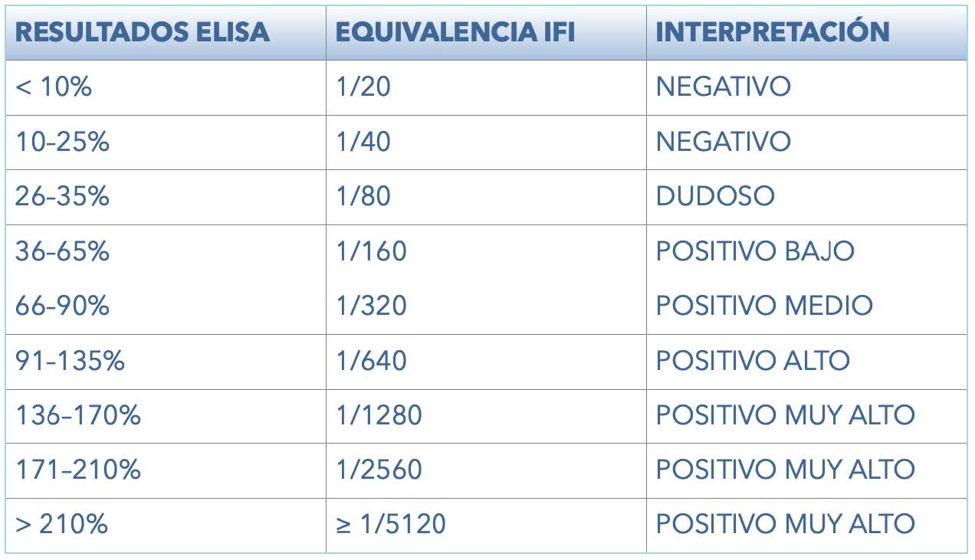Select the 1/320 IFI equivalence value

371,306
